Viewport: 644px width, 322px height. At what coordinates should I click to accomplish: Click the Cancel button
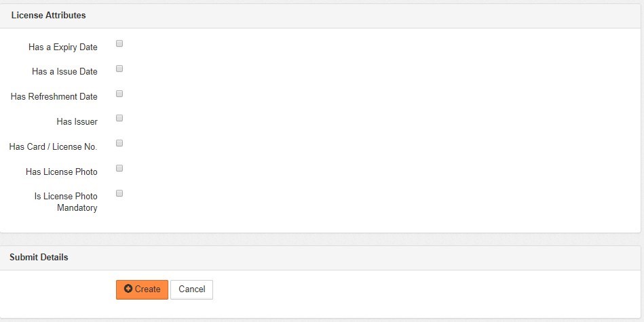191,289
